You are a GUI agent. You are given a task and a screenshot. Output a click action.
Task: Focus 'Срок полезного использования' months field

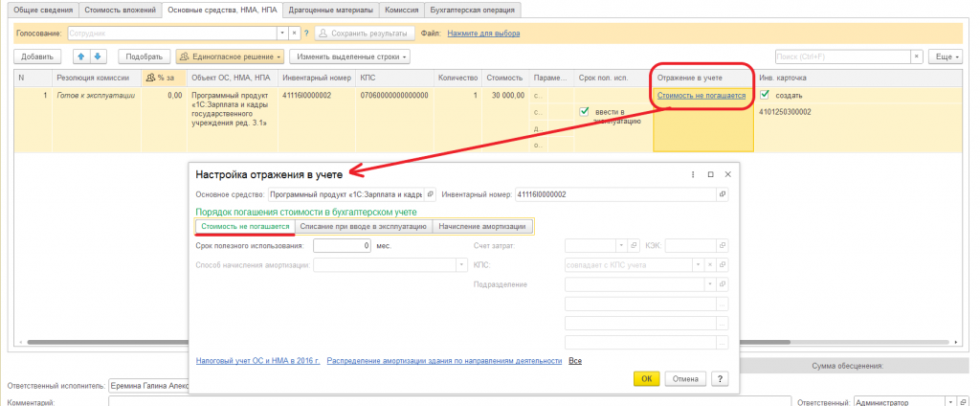343,246
